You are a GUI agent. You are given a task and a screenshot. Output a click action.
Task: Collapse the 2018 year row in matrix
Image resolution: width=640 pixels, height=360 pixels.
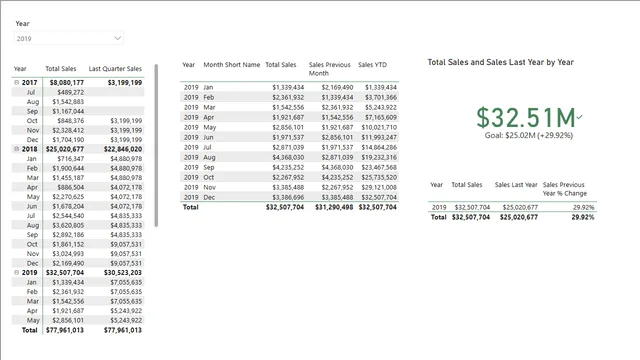(17, 149)
